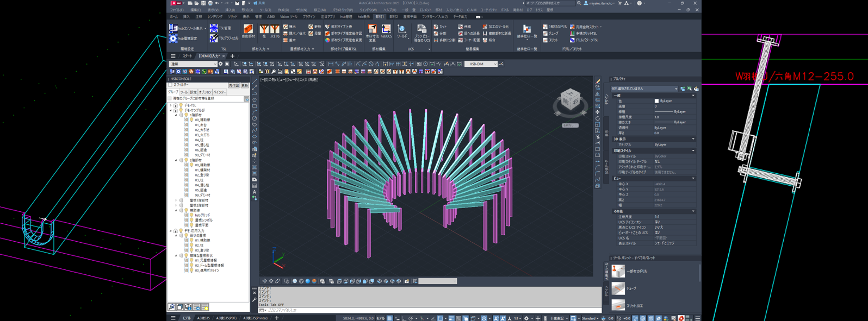Click the command line input field

[424, 310]
